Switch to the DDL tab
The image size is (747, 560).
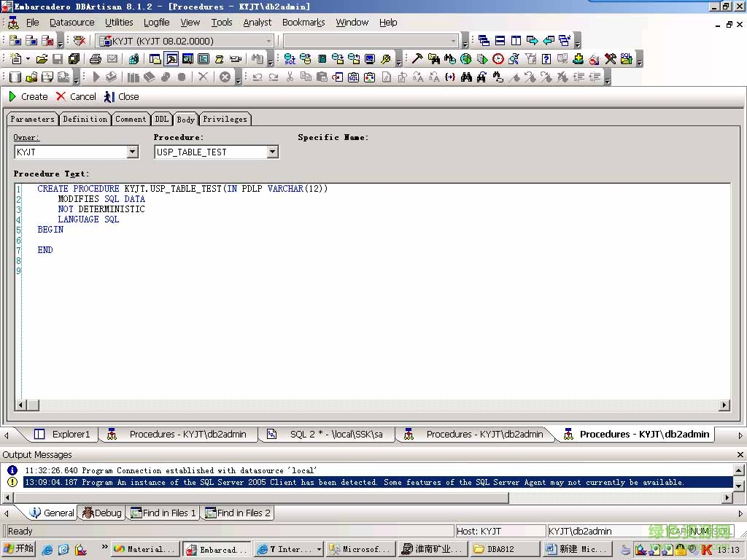click(x=161, y=119)
